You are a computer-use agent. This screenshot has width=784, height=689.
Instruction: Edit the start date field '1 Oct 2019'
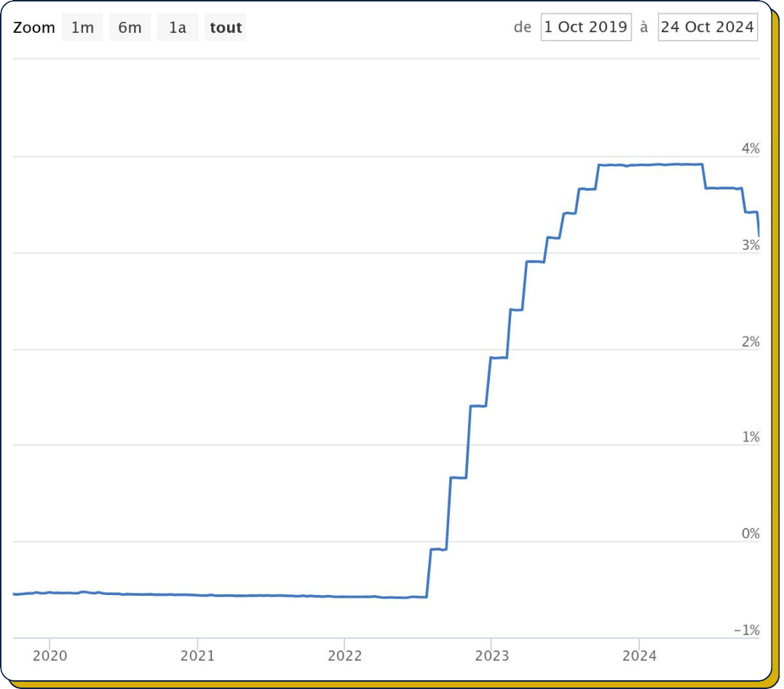coord(586,27)
